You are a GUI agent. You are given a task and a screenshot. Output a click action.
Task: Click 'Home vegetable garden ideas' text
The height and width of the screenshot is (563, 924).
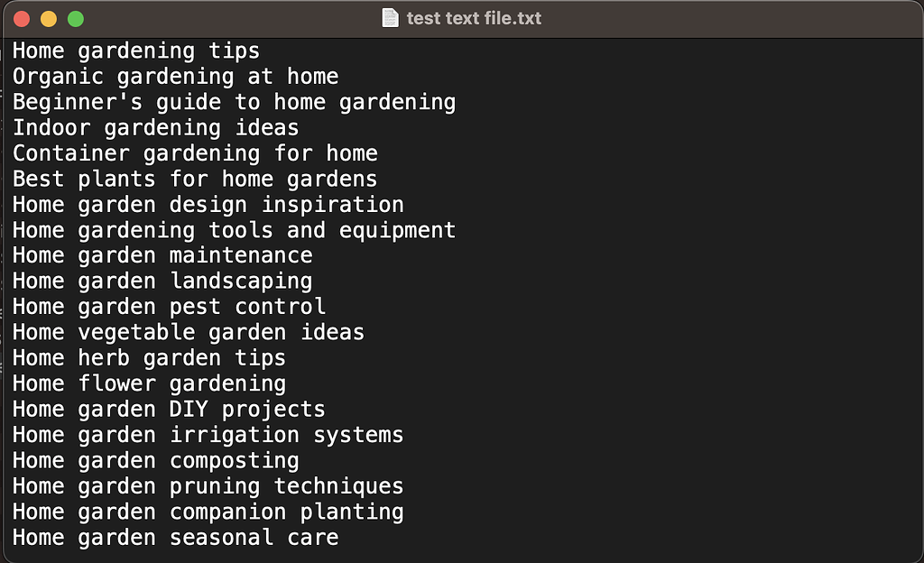[189, 333]
